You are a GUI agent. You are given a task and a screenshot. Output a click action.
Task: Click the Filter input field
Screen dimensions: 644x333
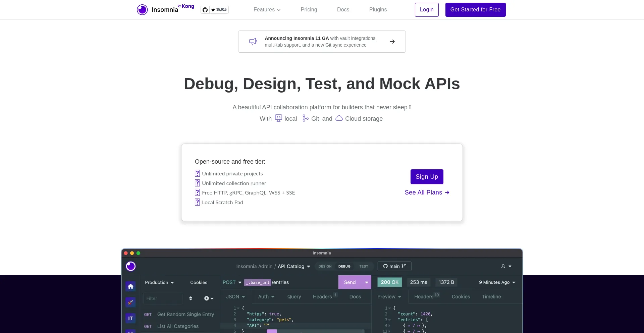pos(163,298)
